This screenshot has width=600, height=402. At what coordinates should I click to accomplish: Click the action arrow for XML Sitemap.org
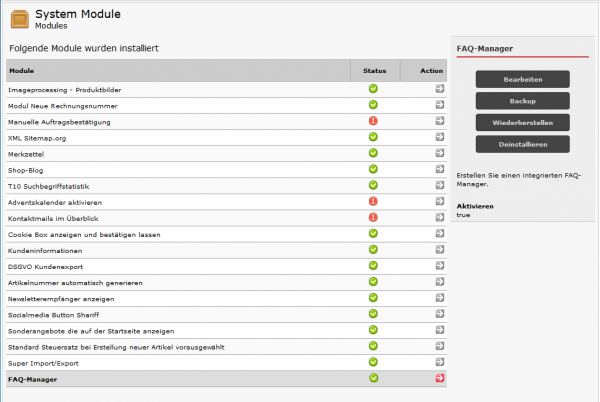tap(438, 137)
